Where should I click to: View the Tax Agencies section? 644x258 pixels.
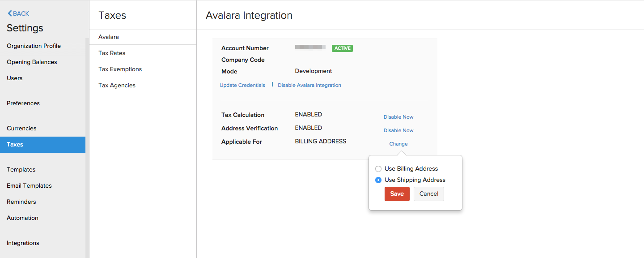pos(117,85)
